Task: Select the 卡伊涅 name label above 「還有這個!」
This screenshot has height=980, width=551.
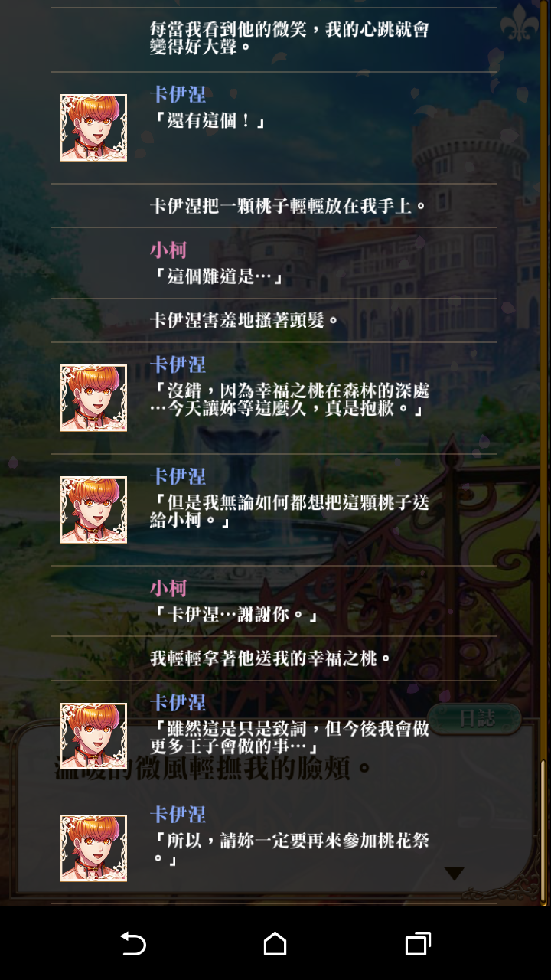Action: point(178,95)
